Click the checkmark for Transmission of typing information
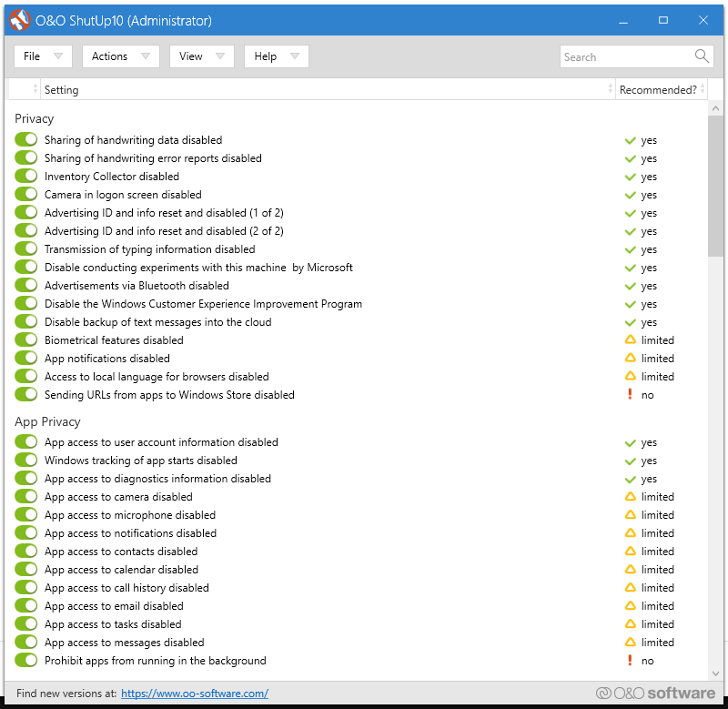This screenshot has height=709, width=728. 630,249
